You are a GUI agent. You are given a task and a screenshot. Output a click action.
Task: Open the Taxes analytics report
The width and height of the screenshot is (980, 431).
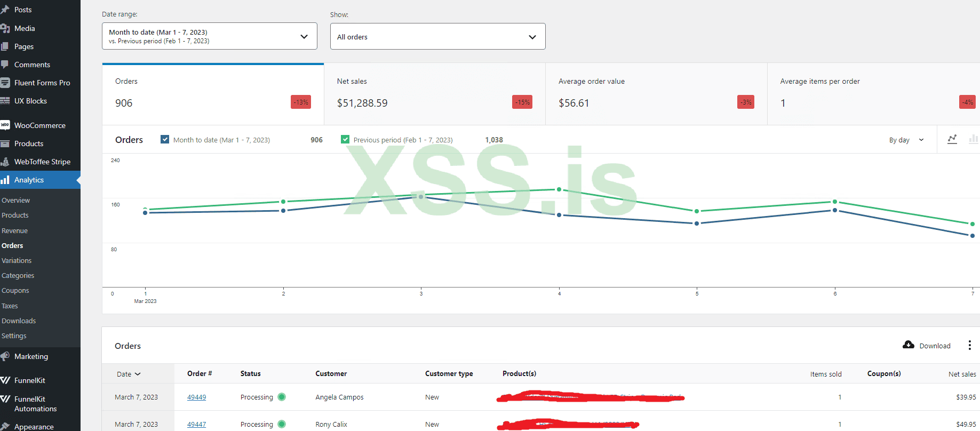(x=10, y=306)
